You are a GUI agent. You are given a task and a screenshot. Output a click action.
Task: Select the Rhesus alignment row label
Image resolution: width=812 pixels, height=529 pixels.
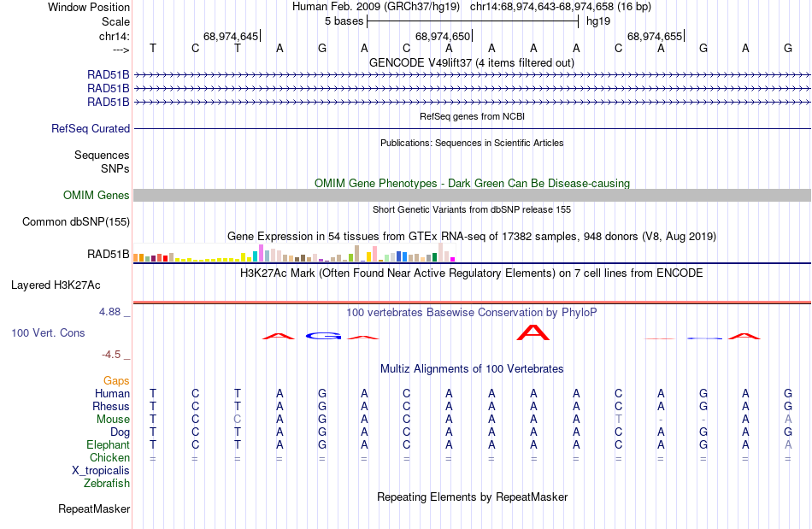[x=111, y=406]
